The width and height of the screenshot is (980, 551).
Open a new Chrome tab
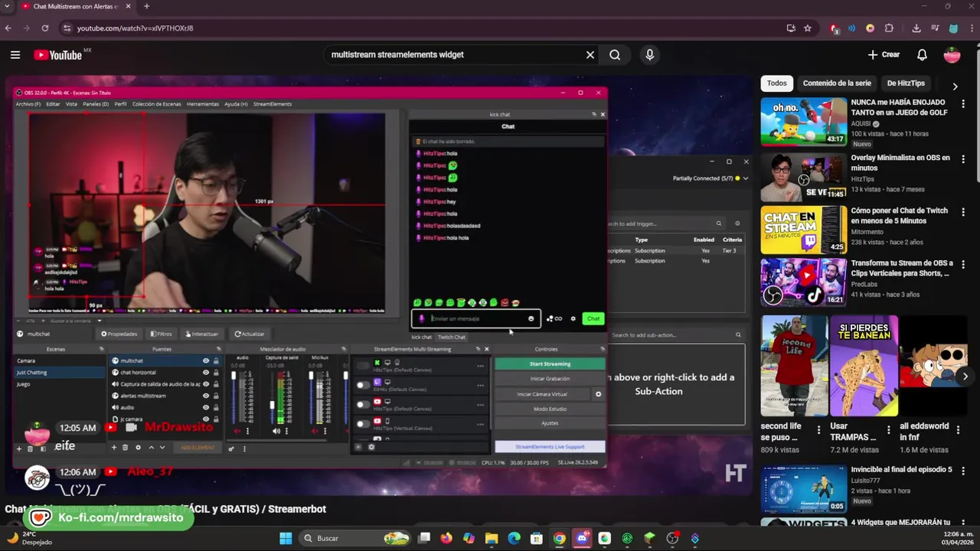coord(146,6)
